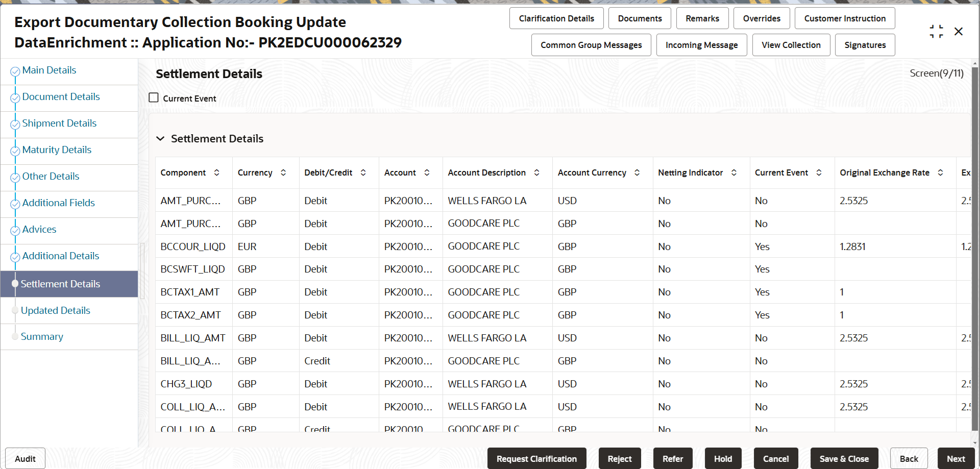The image size is (980, 469).
Task: Reject the application
Action: point(620,459)
